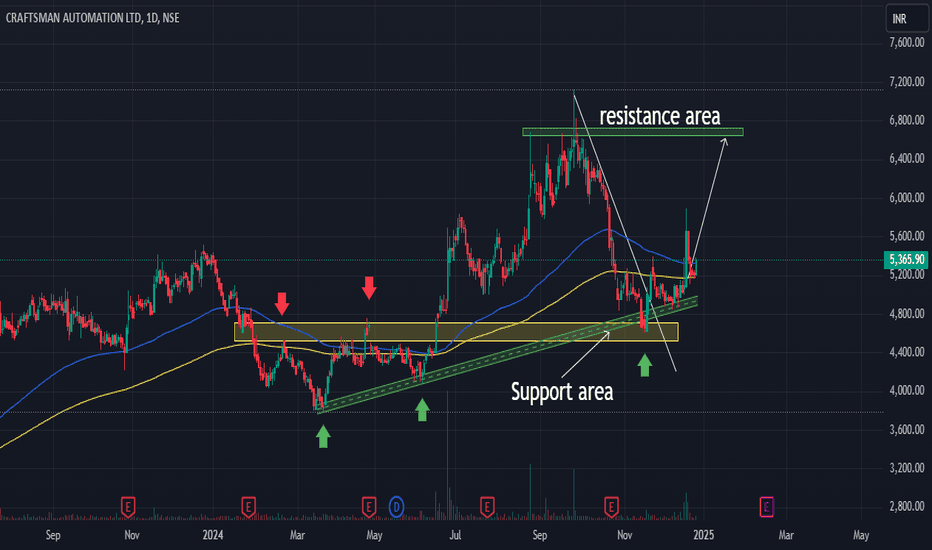
Task: Open the INR currency selector
Action: click(x=906, y=18)
